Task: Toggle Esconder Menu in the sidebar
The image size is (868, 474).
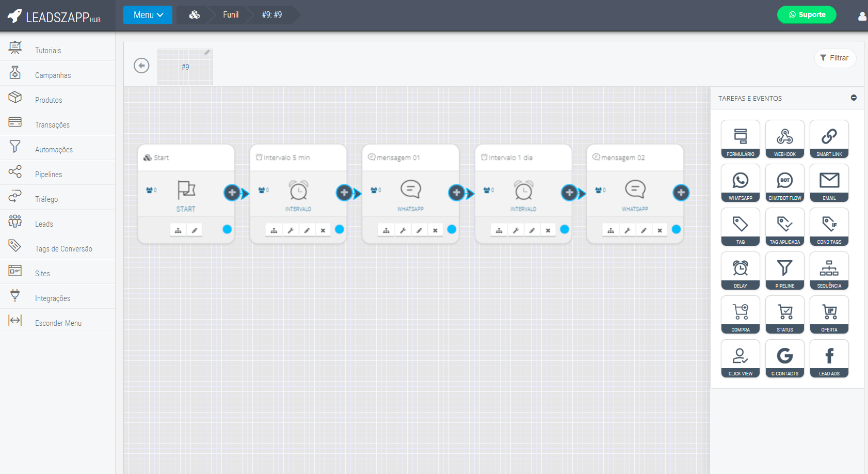Action: click(x=58, y=323)
